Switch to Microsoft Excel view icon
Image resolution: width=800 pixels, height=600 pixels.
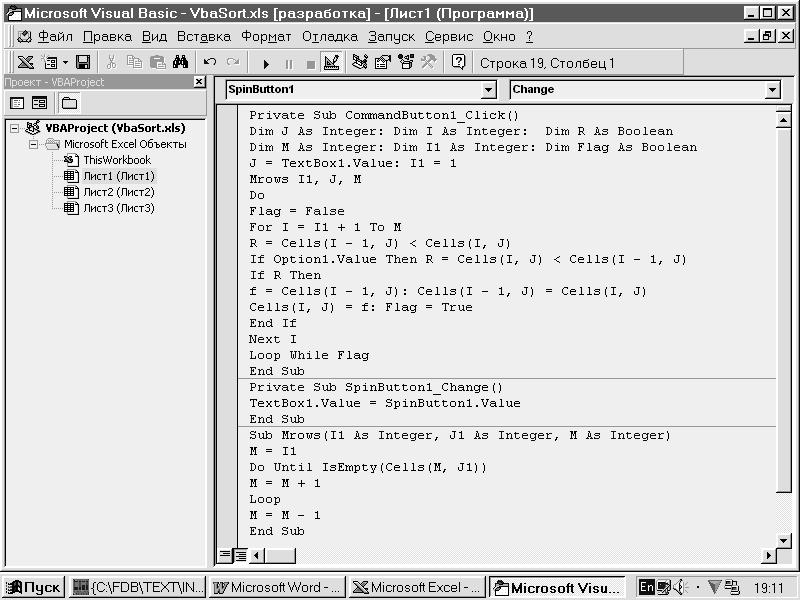click(26, 63)
